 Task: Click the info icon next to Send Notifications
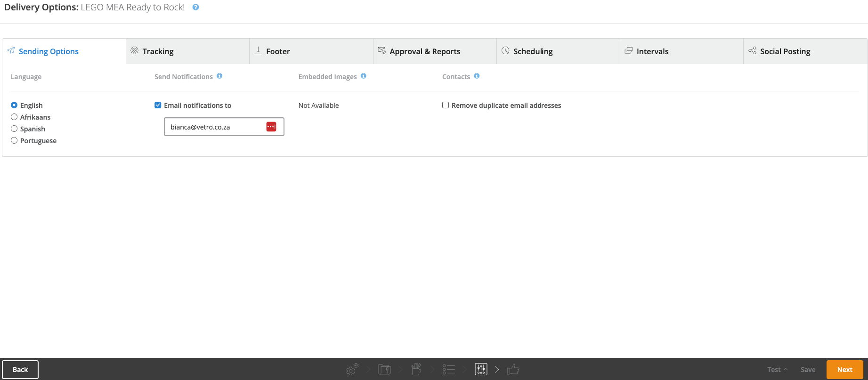pyautogui.click(x=219, y=76)
